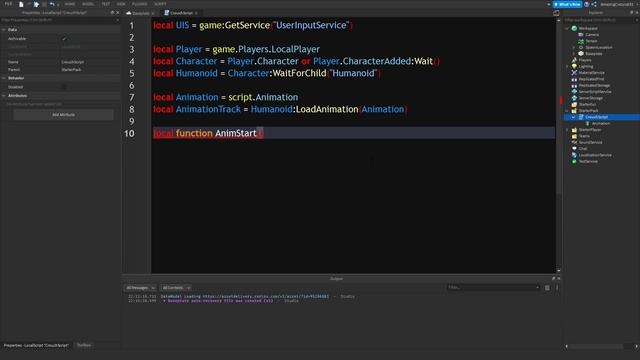
Task: Click the Output Filter input field
Action: [x=493, y=288]
